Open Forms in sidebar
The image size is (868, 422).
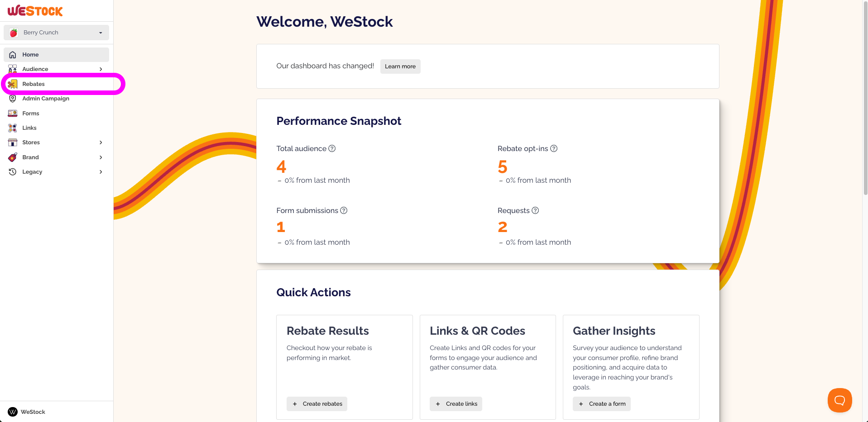pos(56,114)
